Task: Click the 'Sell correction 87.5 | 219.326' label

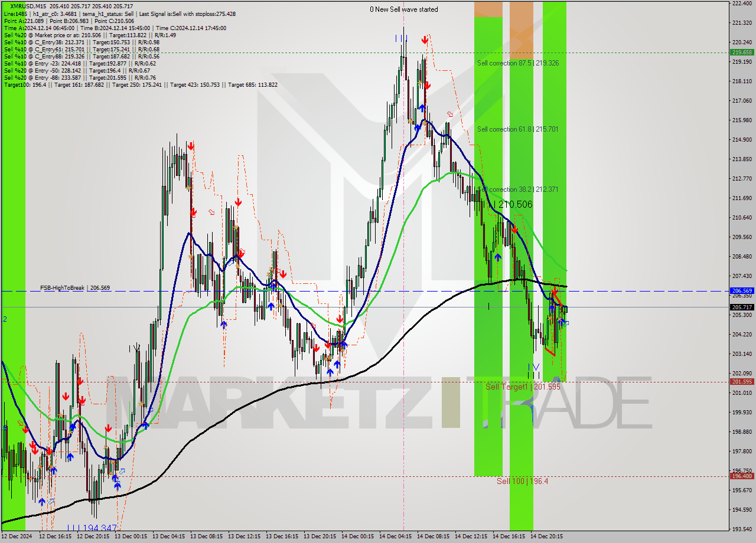Action: pos(518,63)
